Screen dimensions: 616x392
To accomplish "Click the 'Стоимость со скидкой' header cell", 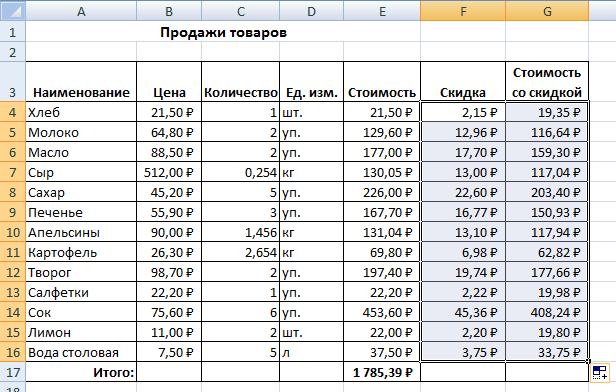I will pos(547,82).
